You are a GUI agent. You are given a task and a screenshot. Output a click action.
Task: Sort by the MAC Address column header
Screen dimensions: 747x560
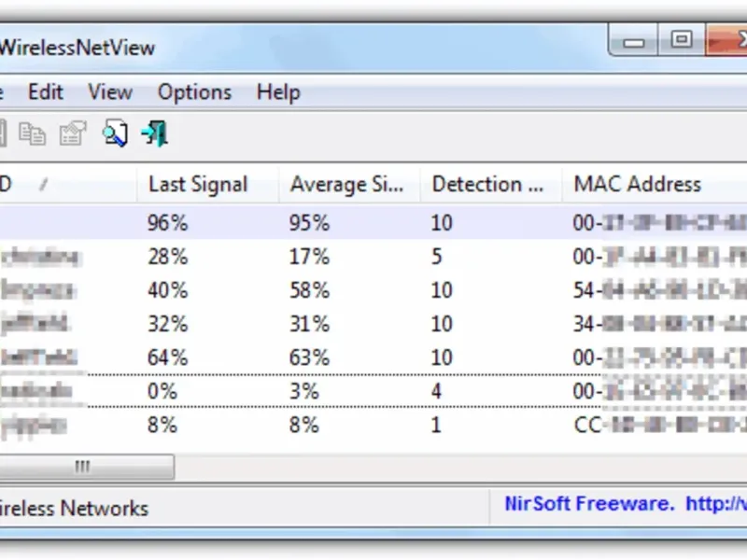pyautogui.click(x=637, y=185)
